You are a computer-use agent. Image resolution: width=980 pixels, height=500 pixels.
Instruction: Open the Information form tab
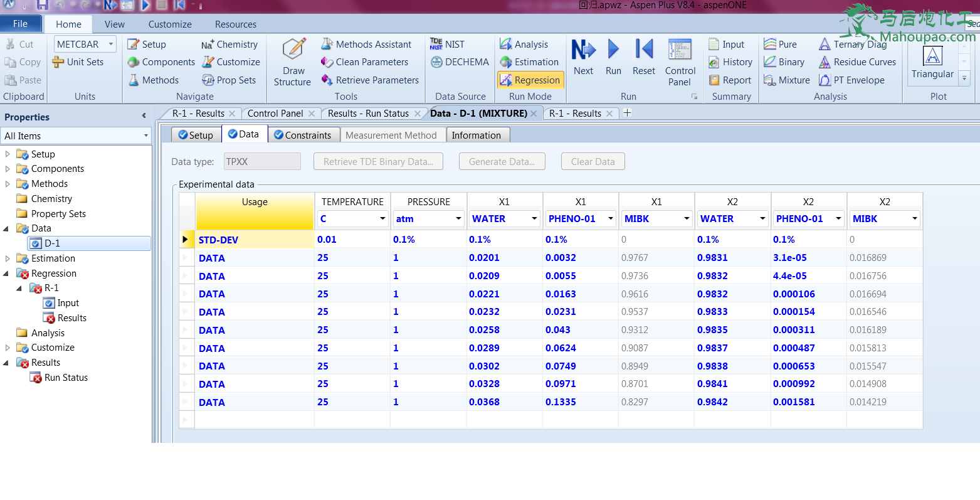coord(477,135)
